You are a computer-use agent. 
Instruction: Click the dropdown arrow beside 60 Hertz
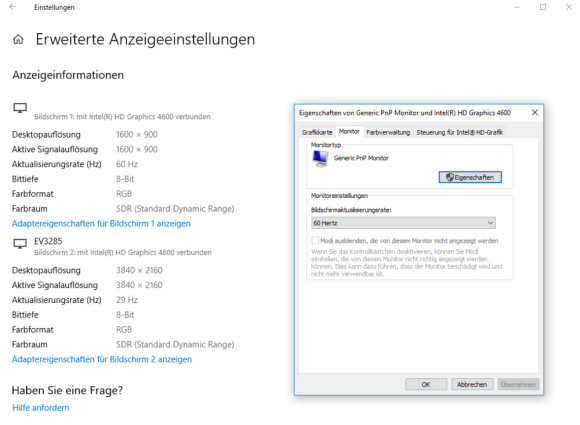click(490, 223)
